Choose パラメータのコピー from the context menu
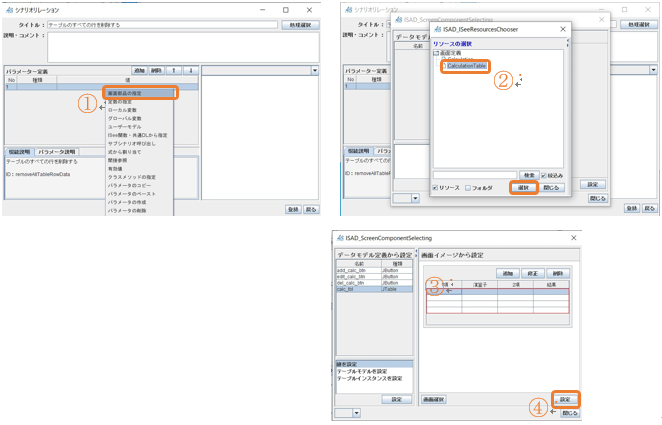The height and width of the screenshot is (425, 662). 139,185
